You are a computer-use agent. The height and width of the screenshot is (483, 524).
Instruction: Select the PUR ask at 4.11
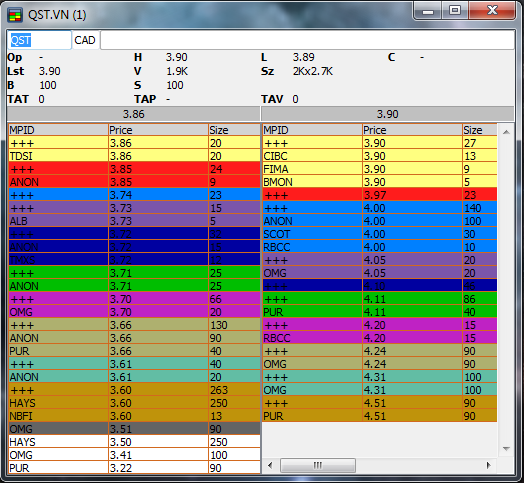(380, 312)
